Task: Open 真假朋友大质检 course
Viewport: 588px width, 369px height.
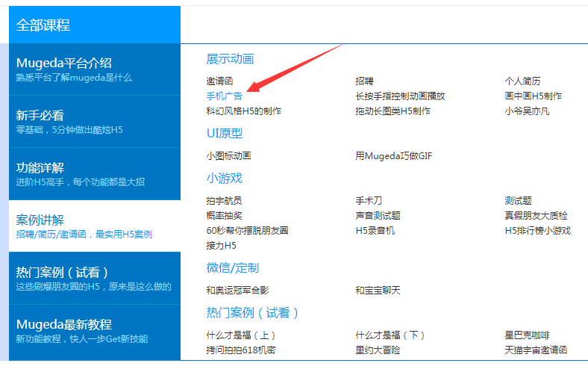Action: click(536, 216)
